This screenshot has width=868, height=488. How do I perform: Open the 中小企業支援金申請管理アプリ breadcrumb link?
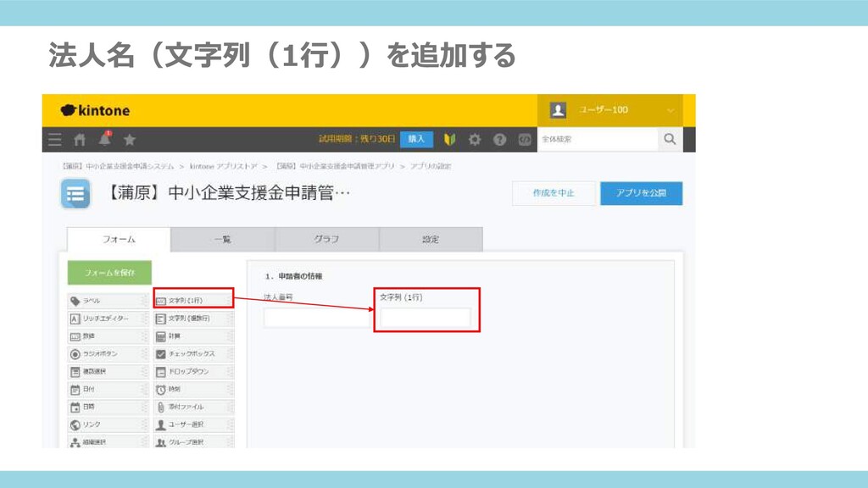click(x=336, y=166)
